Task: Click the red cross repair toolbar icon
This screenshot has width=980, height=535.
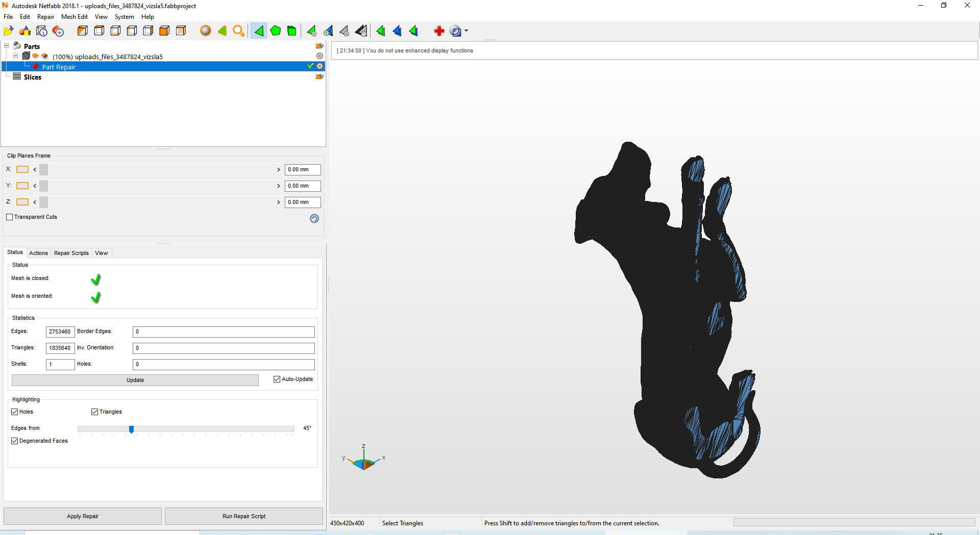Action: pyautogui.click(x=439, y=31)
